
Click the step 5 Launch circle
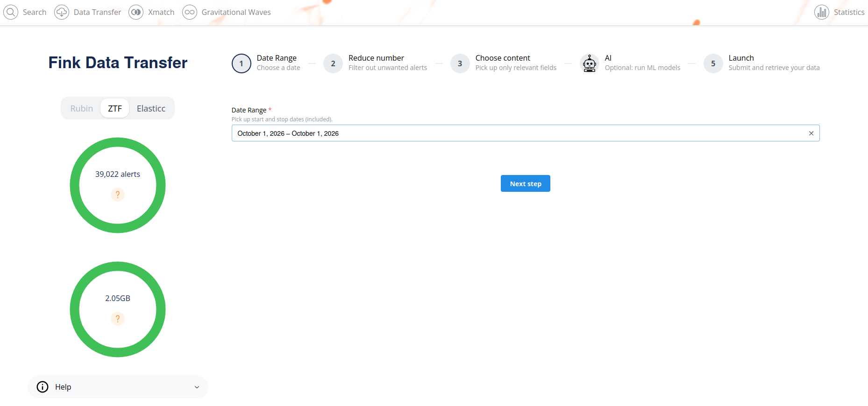[x=713, y=63]
